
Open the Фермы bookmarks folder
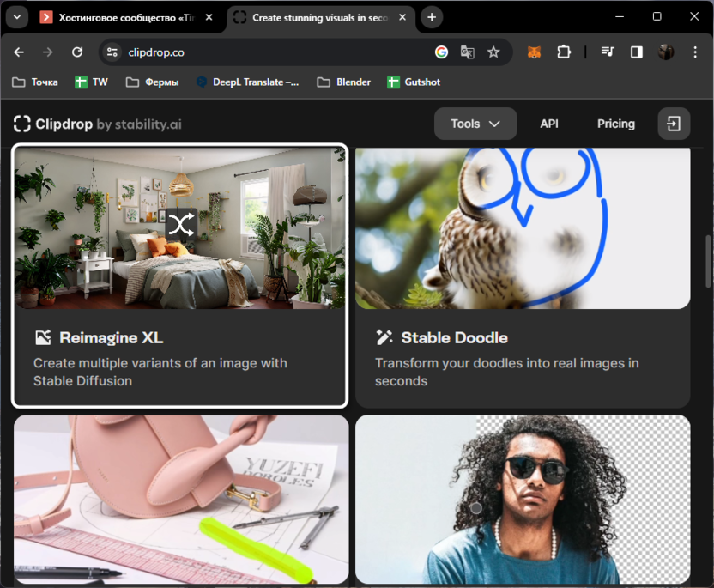(153, 82)
